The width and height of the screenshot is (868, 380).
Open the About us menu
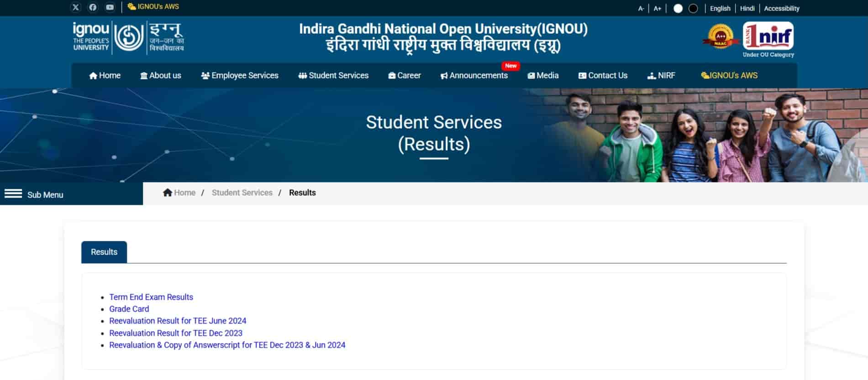point(161,75)
